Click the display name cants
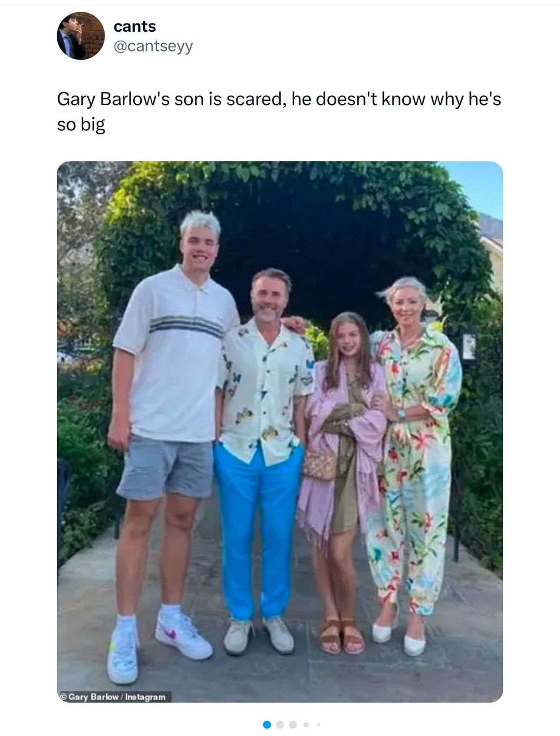Viewport: 560px width, 736px height. 135,27
